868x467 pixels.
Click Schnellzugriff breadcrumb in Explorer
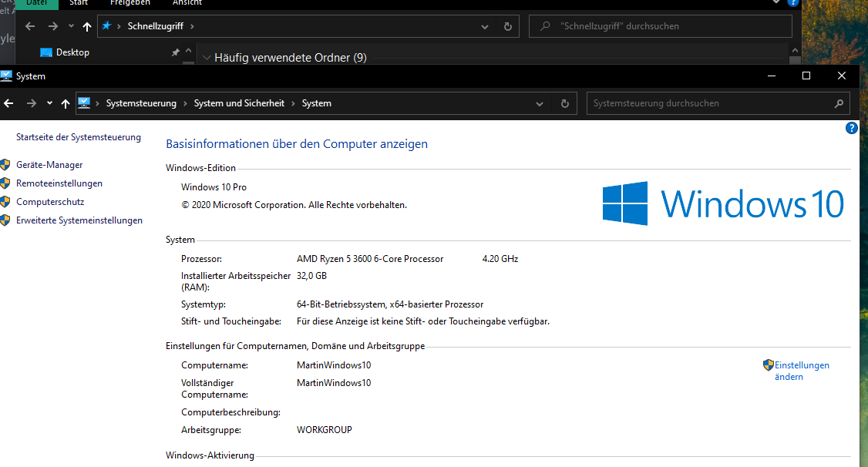point(156,26)
